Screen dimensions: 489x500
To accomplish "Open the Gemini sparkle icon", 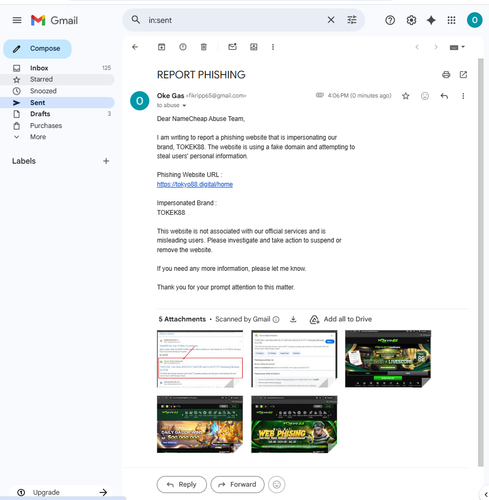I will [431, 20].
